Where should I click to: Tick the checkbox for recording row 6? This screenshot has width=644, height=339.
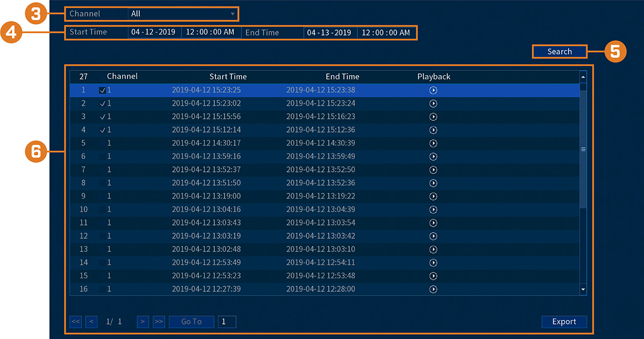(x=103, y=156)
